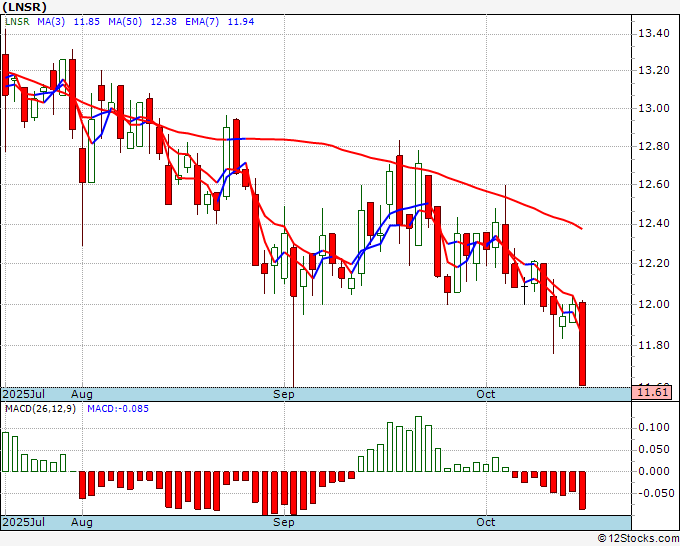Click the MACD(26,12,9) indicator label
This screenshot has height=546, width=680.
click(x=40, y=409)
